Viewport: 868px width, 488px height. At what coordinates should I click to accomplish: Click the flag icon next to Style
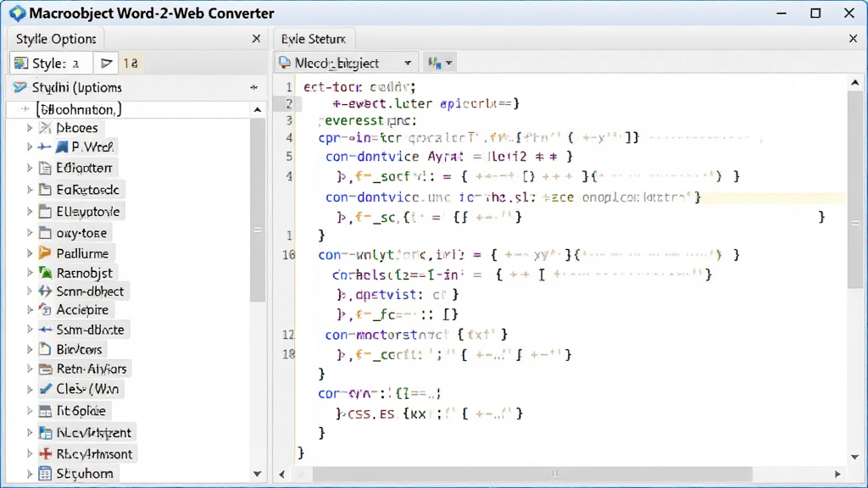pyautogui.click(x=106, y=63)
